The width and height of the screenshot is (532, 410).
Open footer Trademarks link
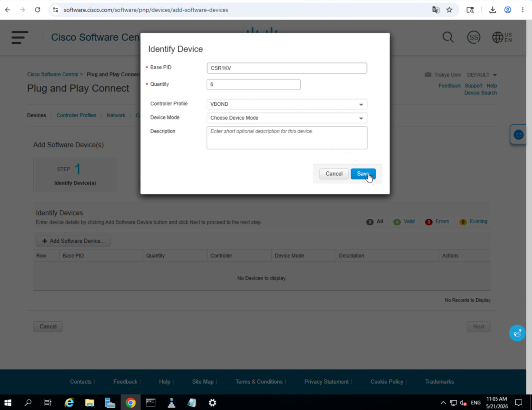click(439, 382)
